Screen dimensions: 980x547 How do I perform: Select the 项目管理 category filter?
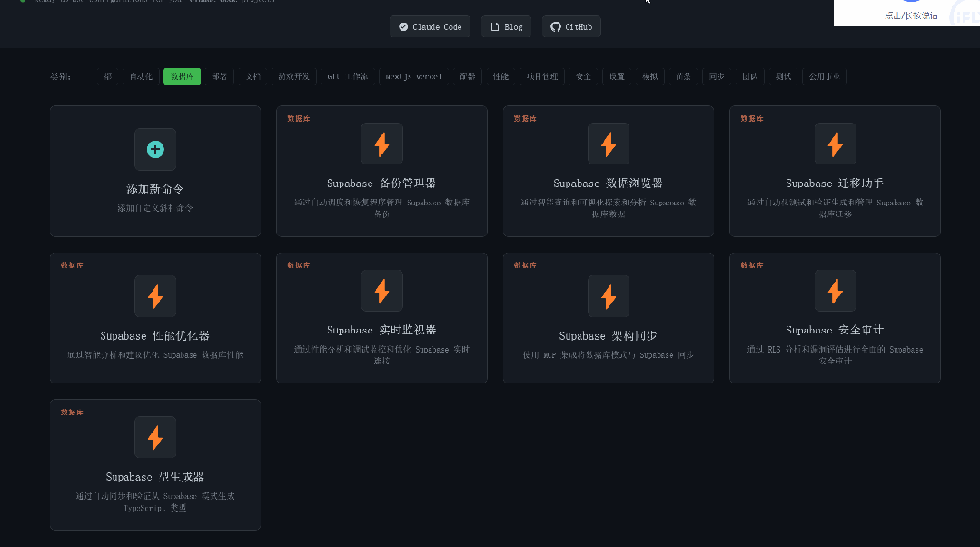(542, 76)
